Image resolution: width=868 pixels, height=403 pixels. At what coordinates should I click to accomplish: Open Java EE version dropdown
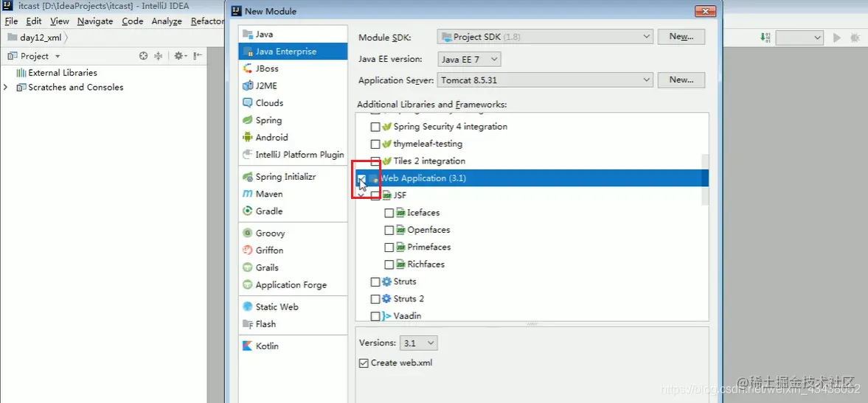click(x=469, y=59)
